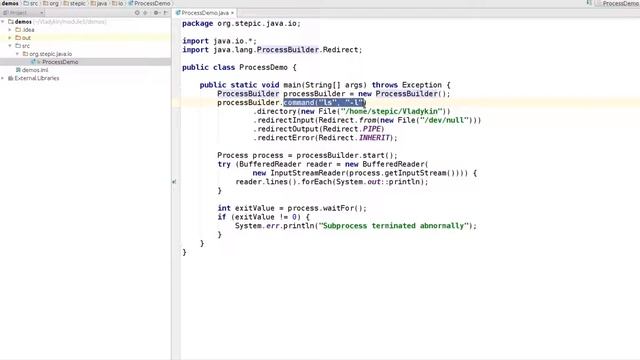Expand the out folder arrow
The height and width of the screenshot is (360, 640).
click(x=10, y=38)
